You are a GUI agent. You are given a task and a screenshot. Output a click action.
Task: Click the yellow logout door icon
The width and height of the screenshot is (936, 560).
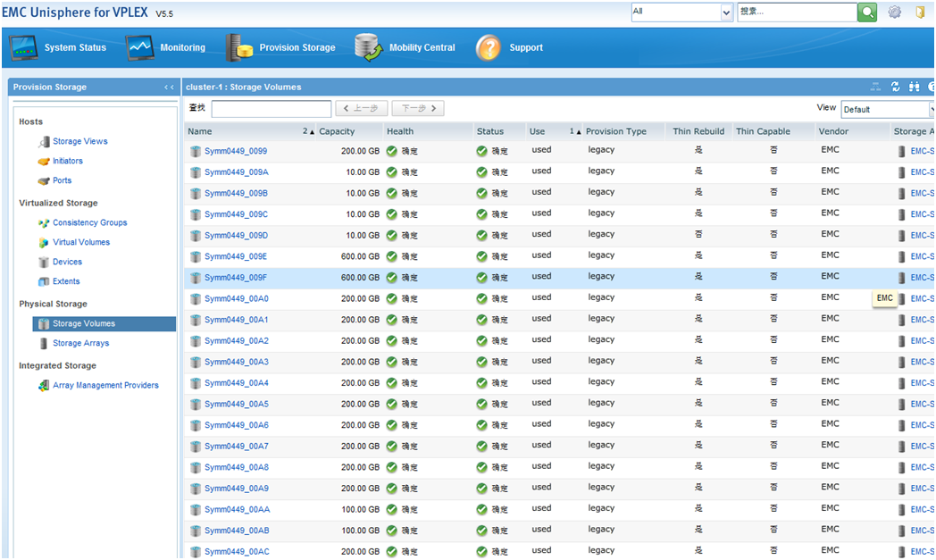coord(920,12)
